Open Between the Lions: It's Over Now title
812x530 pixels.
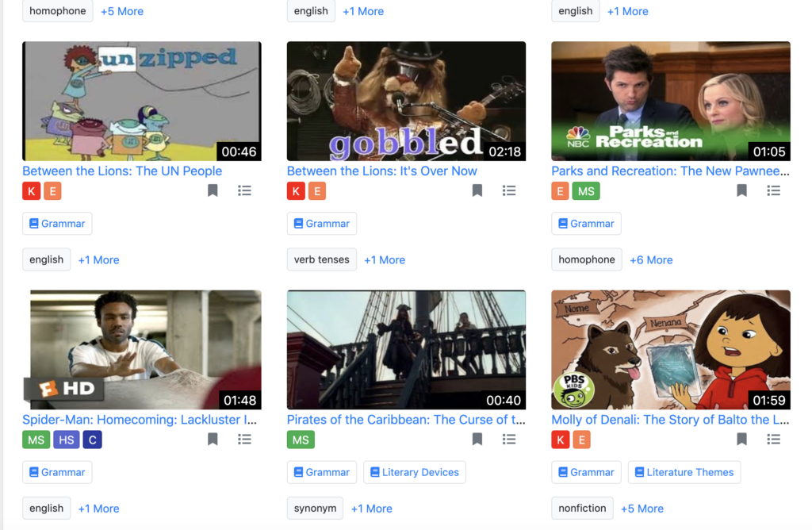[x=381, y=171]
